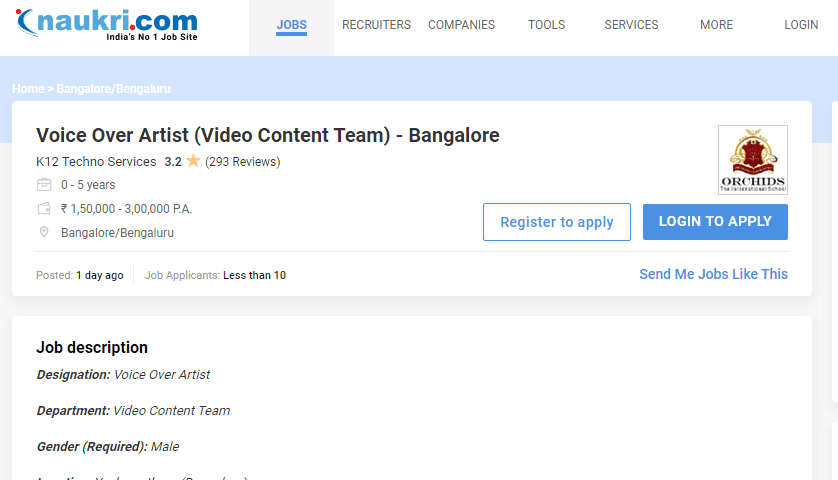Screen dimensions: 838x480
Task: Open the SERVICES menu
Action: [631, 25]
